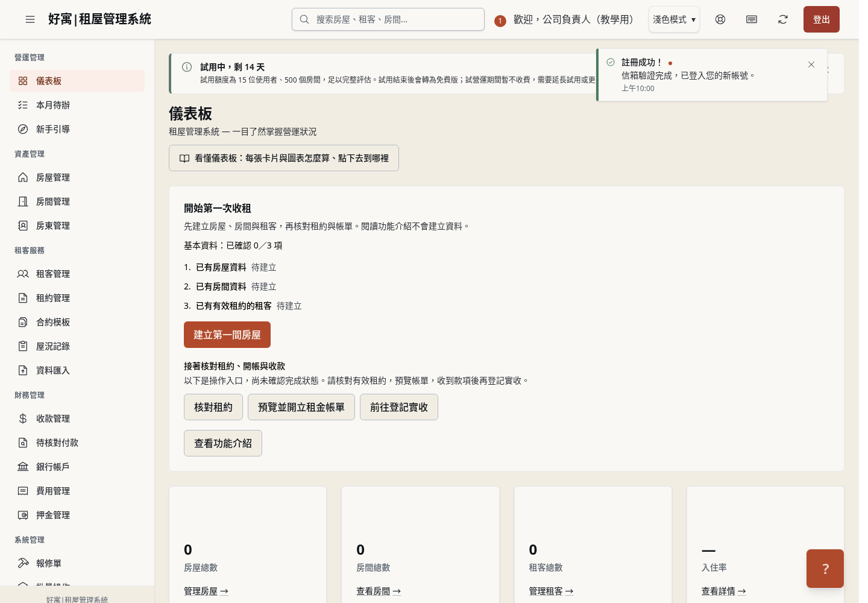Click the 查看功能介紹 button
868x603 pixels.
[223, 443]
